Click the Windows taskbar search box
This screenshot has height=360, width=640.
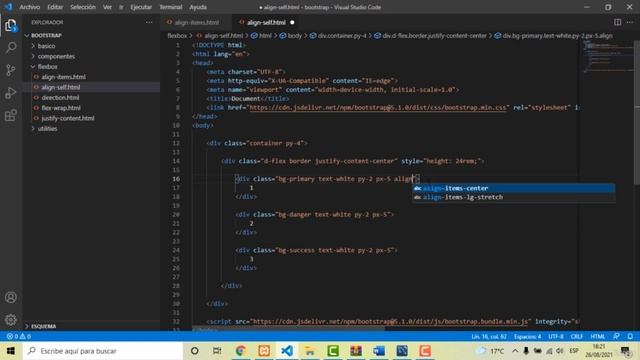(x=103, y=351)
